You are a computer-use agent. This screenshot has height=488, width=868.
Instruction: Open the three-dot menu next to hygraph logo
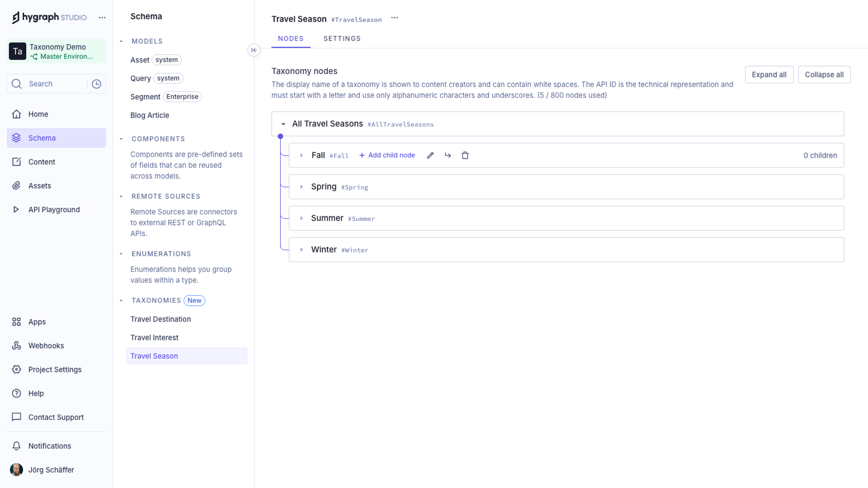click(102, 17)
